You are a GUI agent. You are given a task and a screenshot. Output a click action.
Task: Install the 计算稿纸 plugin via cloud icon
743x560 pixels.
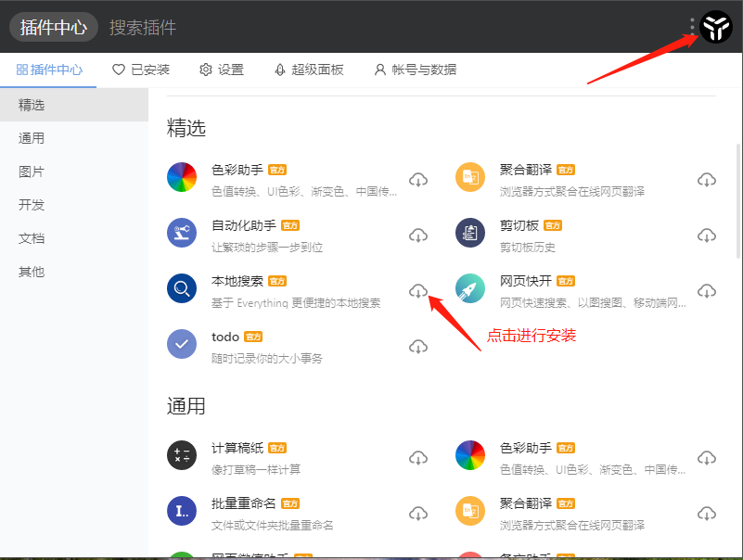tap(418, 458)
